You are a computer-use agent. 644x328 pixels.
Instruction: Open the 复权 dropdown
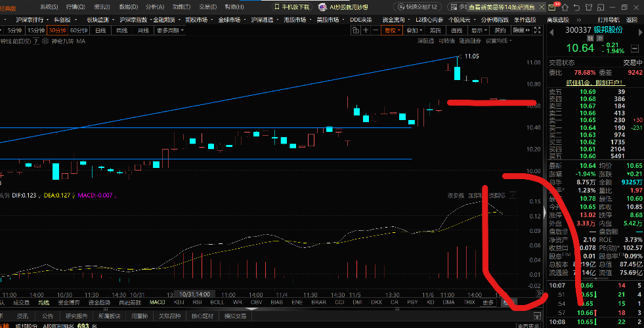click(x=392, y=30)
